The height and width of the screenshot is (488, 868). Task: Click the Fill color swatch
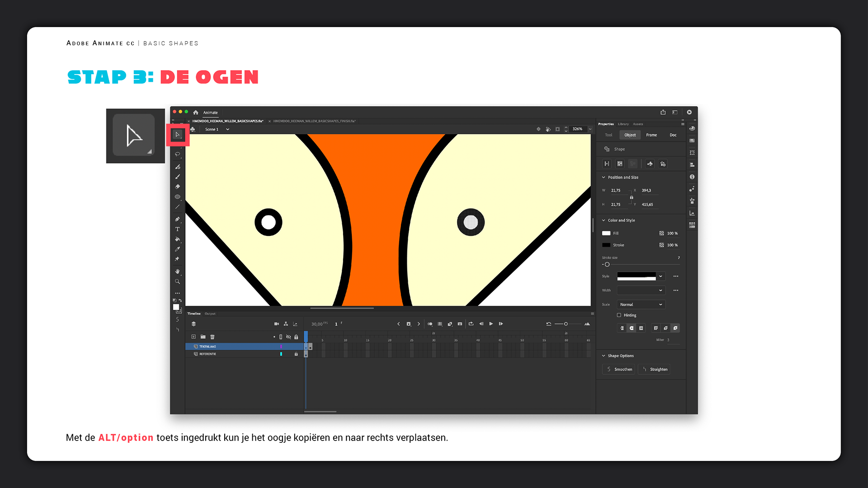pos(606,233)
